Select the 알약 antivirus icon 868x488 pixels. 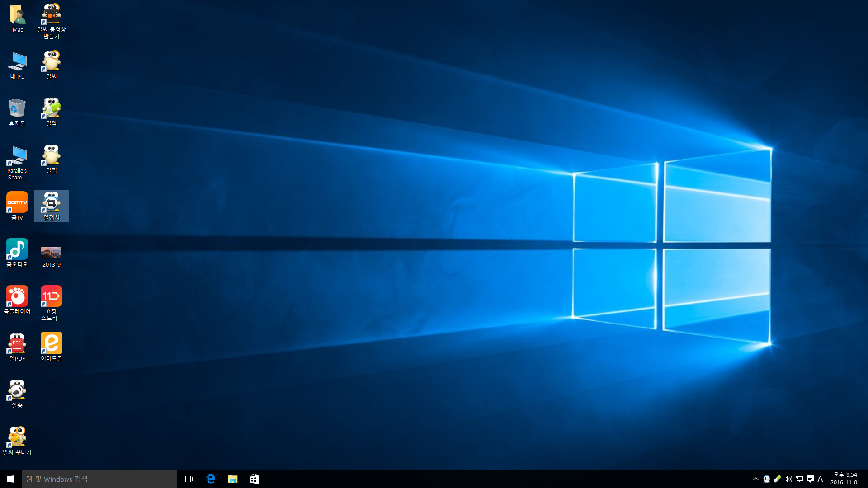[x=51, y=110]
